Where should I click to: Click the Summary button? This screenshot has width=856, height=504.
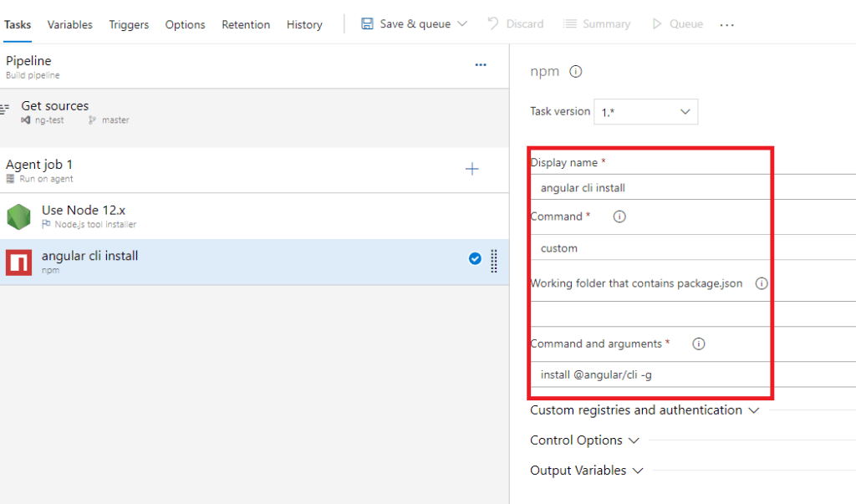click(597, 24)
